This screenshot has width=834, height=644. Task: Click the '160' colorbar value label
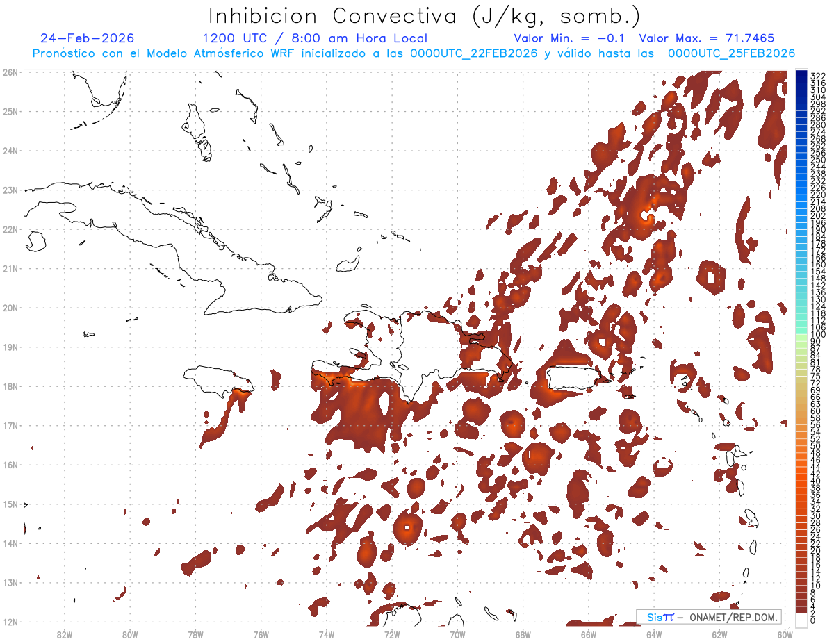818,265
